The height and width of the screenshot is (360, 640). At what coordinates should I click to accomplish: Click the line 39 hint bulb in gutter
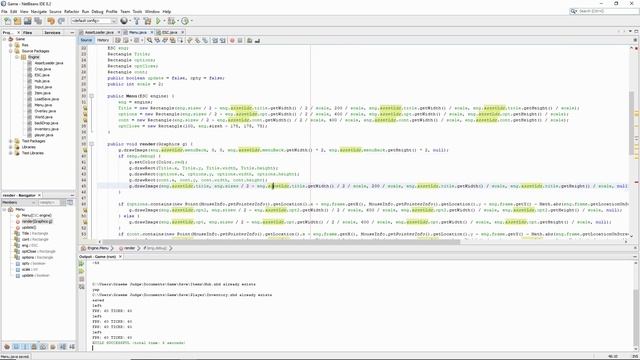pos(85,150)
